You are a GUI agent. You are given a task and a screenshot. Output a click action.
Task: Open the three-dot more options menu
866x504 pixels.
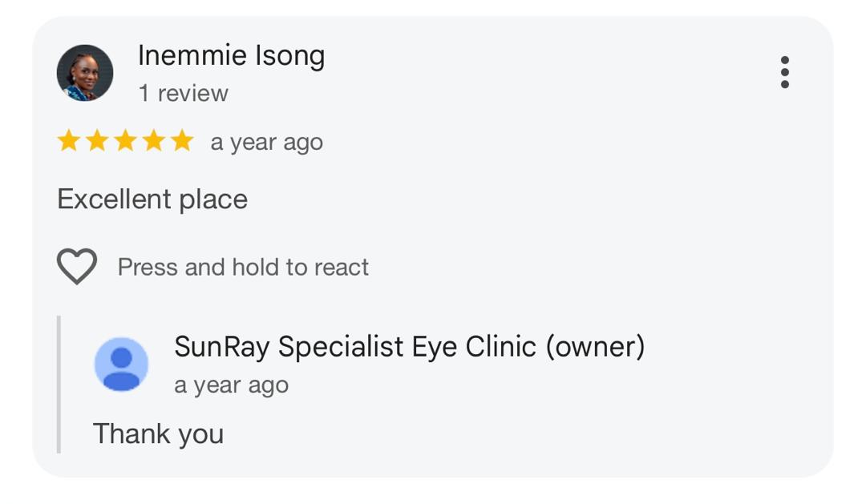point(784,72)
